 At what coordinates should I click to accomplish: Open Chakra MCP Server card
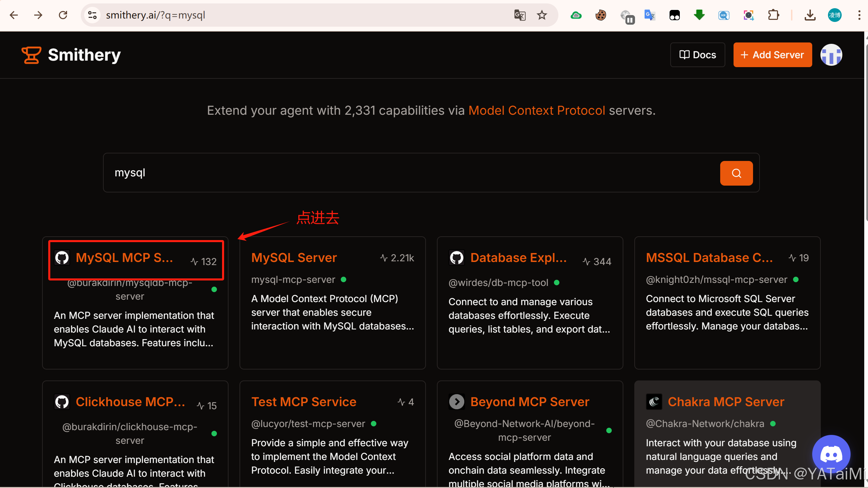(726, 402)
